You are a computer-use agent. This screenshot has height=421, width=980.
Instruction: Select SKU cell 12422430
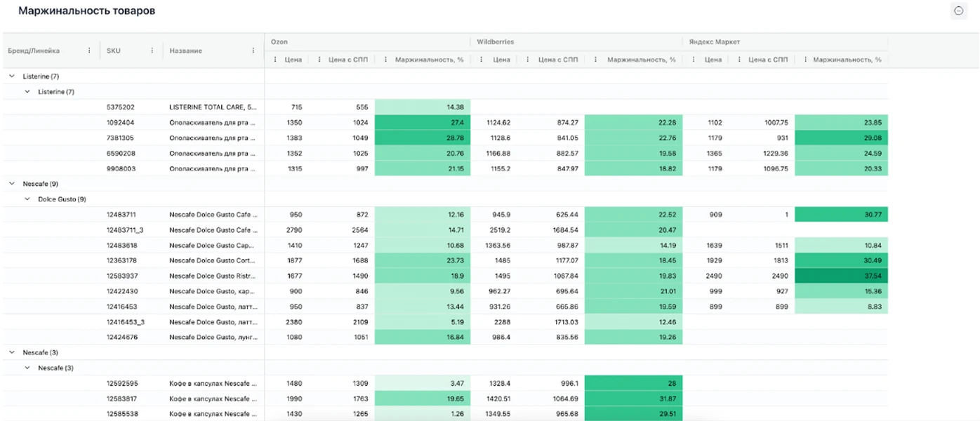point(121,291)
